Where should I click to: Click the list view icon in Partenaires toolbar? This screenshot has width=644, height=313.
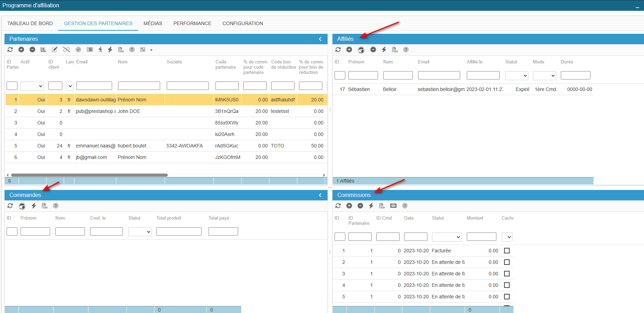[x=90, y=49]
